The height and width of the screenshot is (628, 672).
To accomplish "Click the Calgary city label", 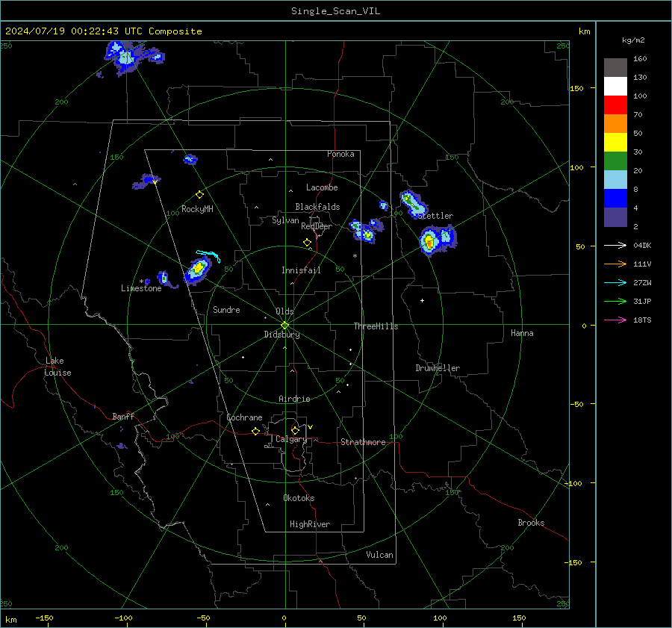I will click(291, 439).
